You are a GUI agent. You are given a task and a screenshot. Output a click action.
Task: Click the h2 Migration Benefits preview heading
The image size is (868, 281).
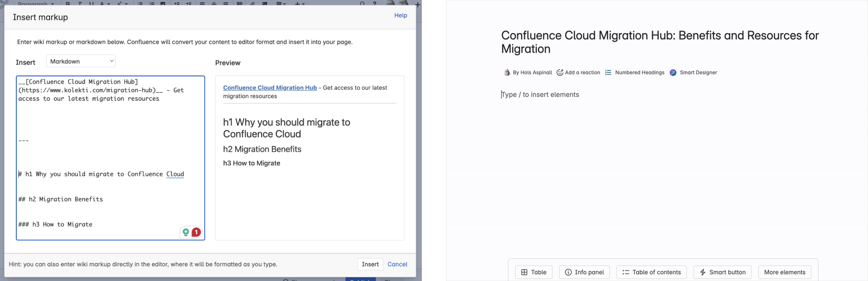tap(262, 149)
